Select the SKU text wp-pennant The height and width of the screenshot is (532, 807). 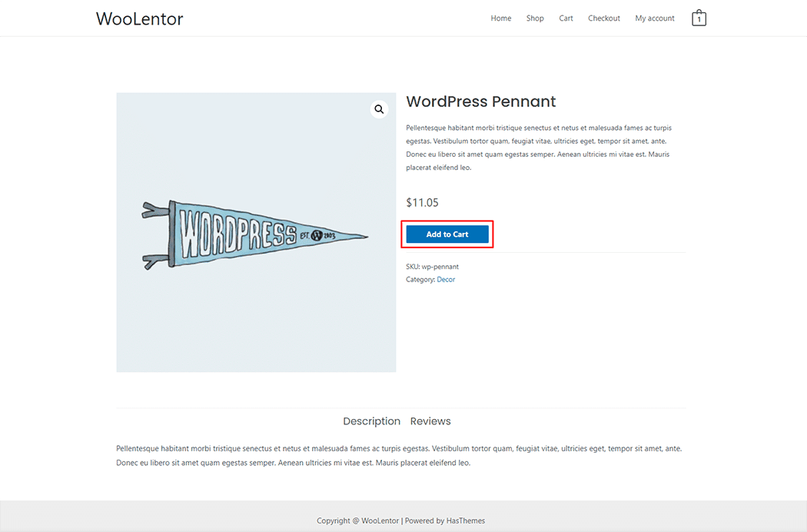click(440, 266)
